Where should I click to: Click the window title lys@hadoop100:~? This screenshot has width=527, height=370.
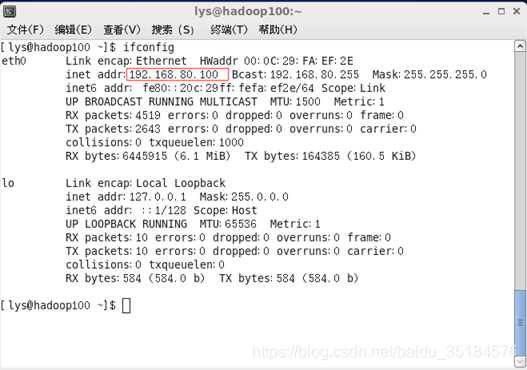[248, 12]
